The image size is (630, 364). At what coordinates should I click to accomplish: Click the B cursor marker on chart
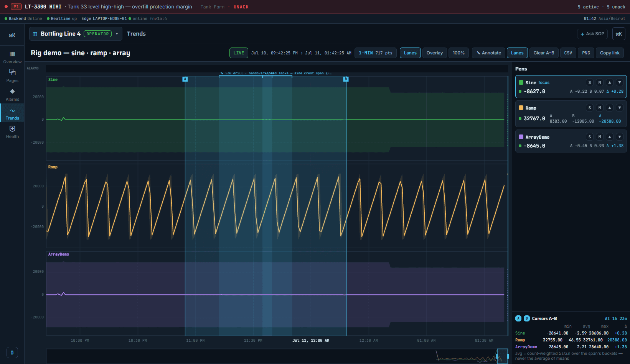[x=346, y=79]
